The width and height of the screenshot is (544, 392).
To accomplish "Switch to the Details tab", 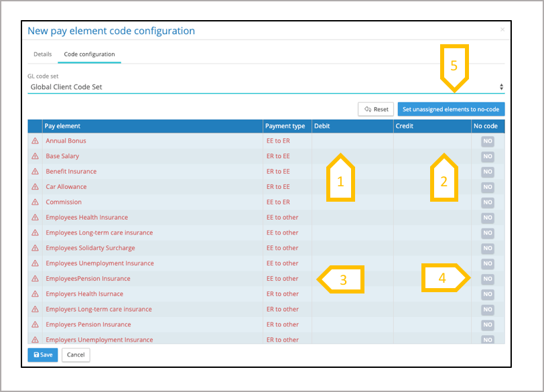I will (43, 54).
